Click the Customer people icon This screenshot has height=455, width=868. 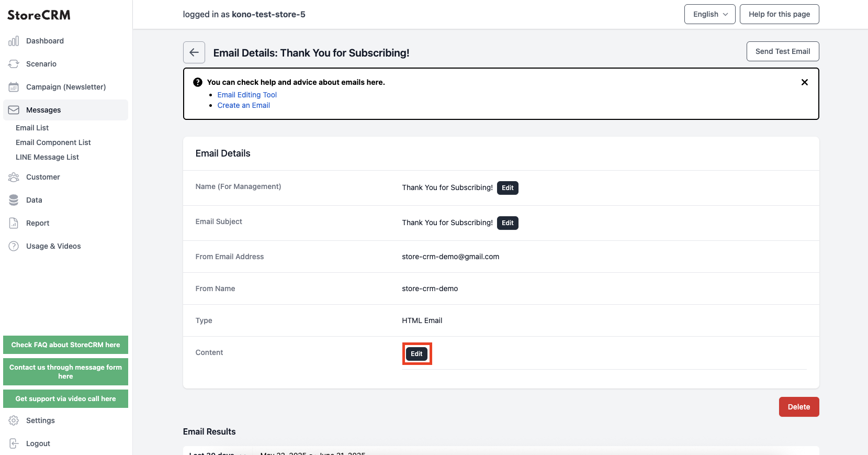[x=14, y=177]
